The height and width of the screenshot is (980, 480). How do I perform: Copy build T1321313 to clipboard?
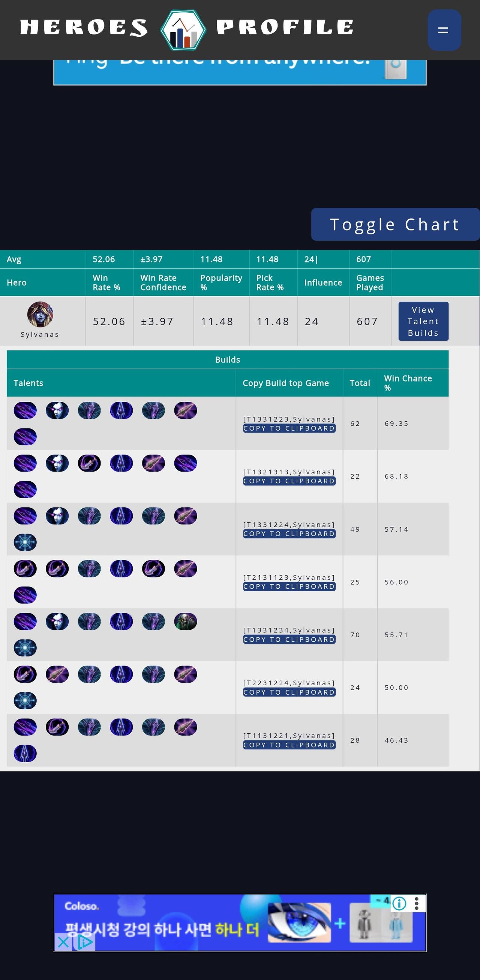tap(289, 481)
